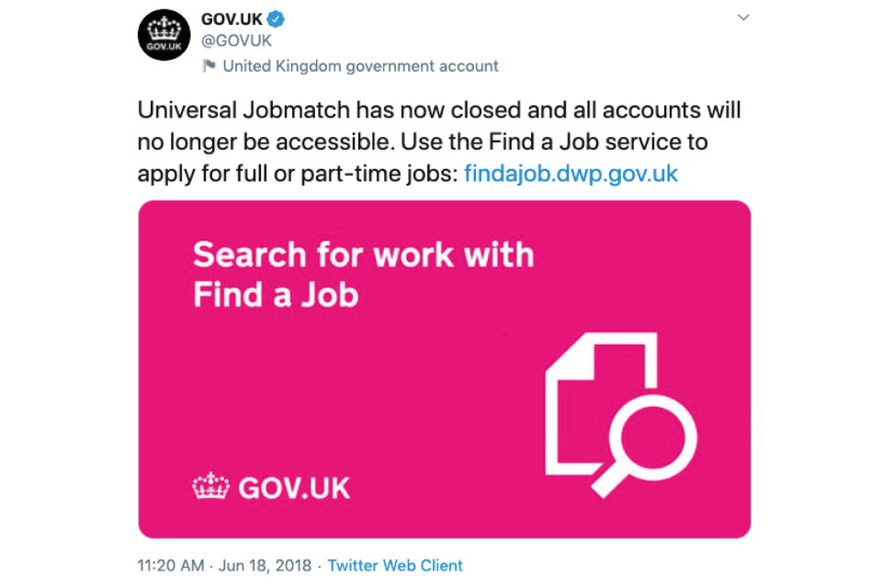Click the Jun 18, 2018 date
Viewport: 882px width, 588px height.
pos(265,566)
